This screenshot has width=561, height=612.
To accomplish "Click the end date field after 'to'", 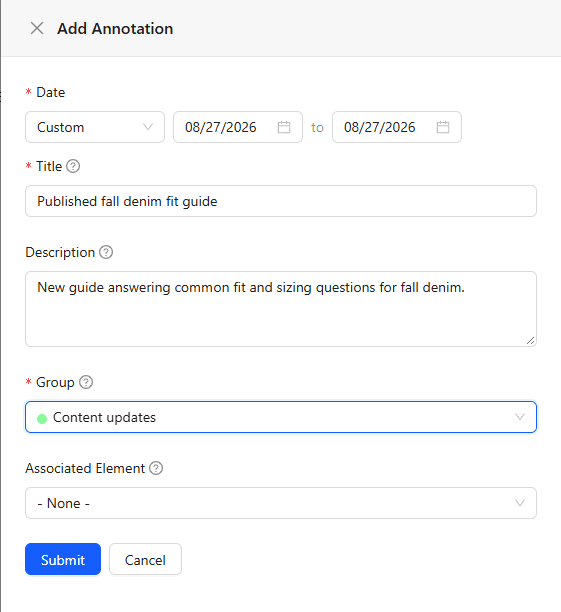I will pos(397,127).
